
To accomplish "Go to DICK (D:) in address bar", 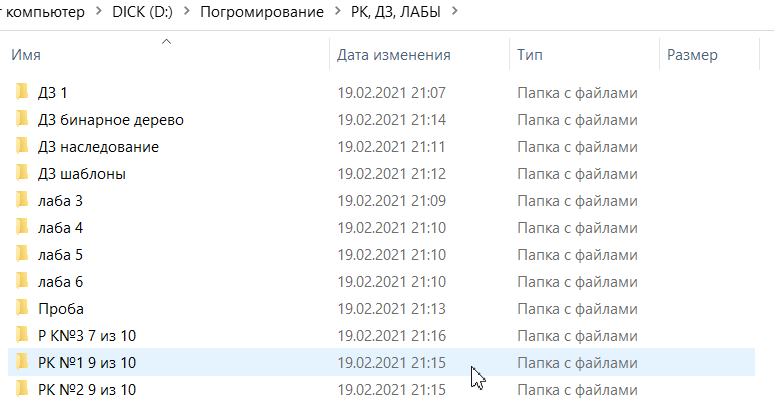I will (144, 12).
